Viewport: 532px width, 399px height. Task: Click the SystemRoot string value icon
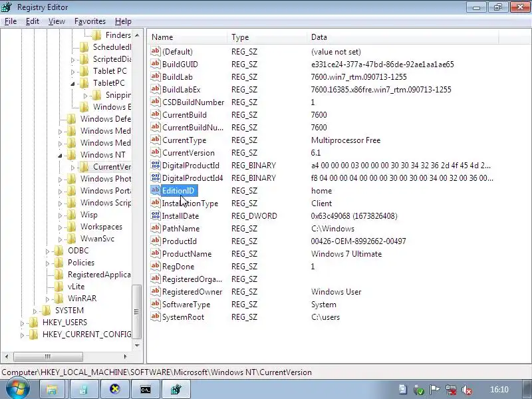[156, 317]
